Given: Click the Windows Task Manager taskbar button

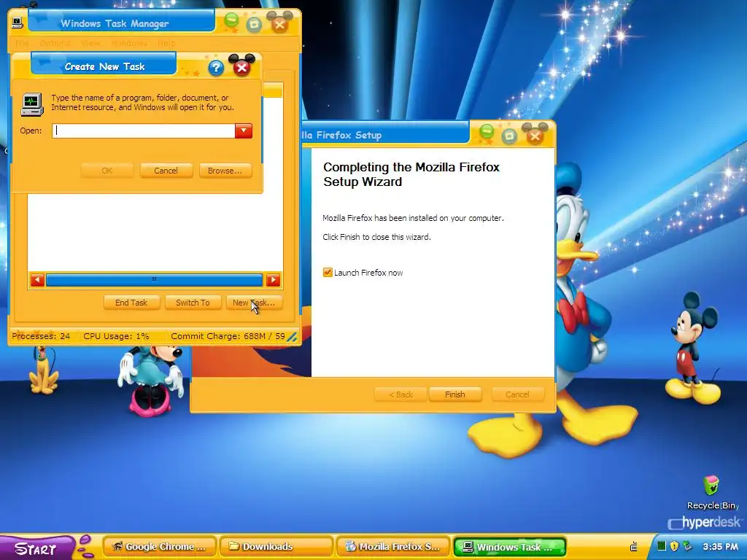Looking at the screenshot, I should [510, 547].
